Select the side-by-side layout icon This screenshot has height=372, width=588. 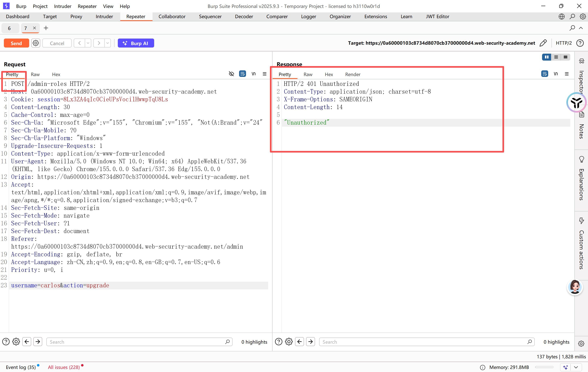[x=547, y=57]
